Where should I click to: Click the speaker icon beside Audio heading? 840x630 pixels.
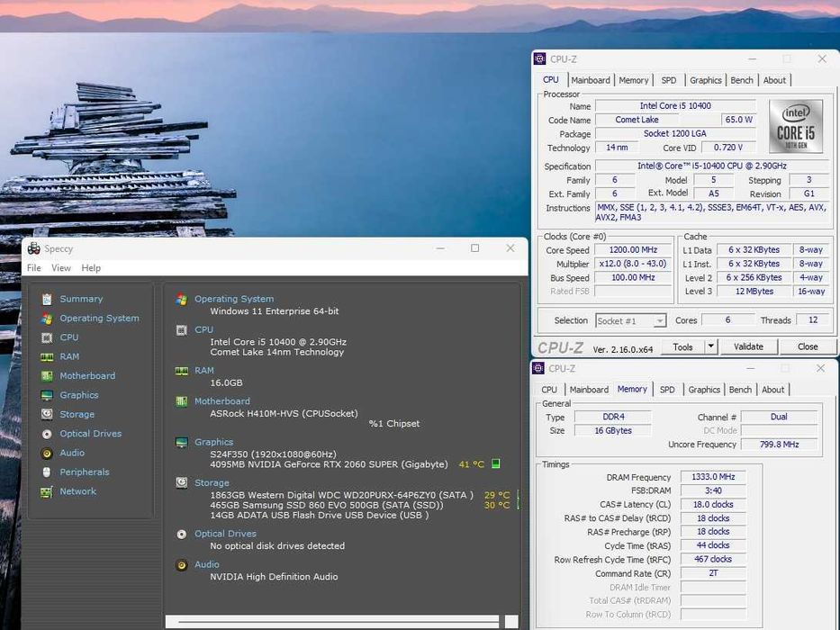(182, 564)
